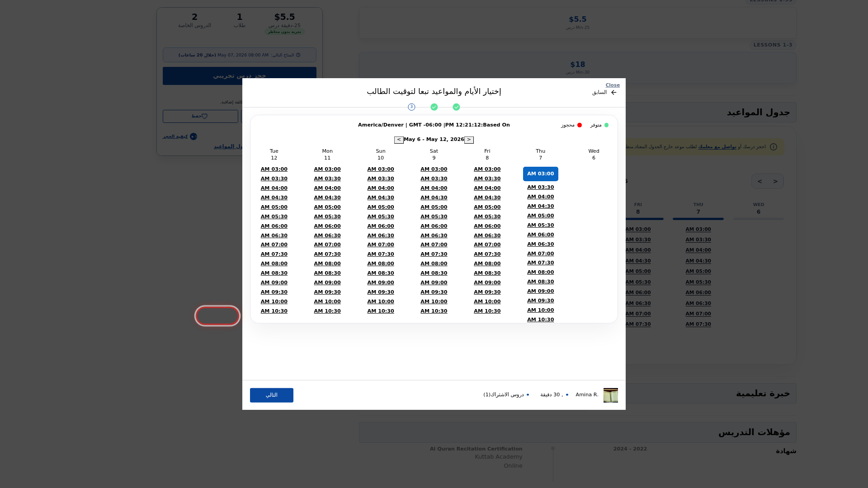Choose Mon 11 at 04:30 AM
Viewport: 868px width, 488px height.
tap(327, 198)
